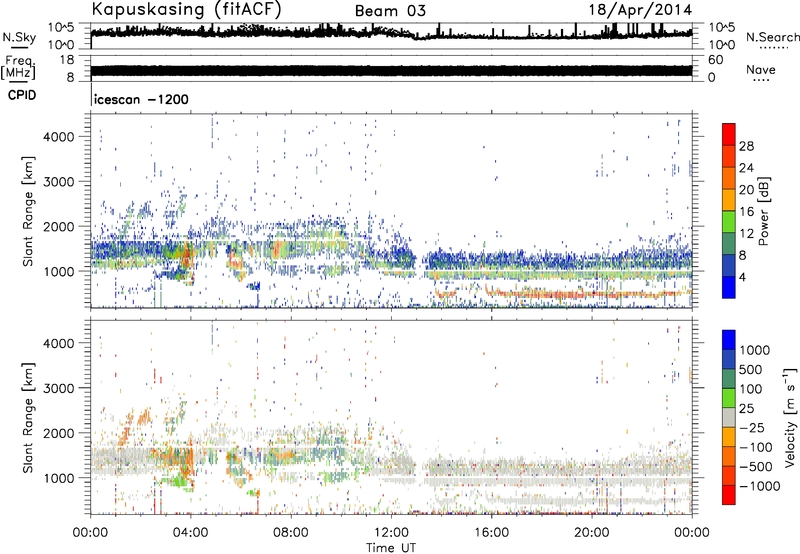The height and width of the screenshot is (554, 800).
Task: Click the "1000" tick on velocity panel range axis
Action: point(58,478)
